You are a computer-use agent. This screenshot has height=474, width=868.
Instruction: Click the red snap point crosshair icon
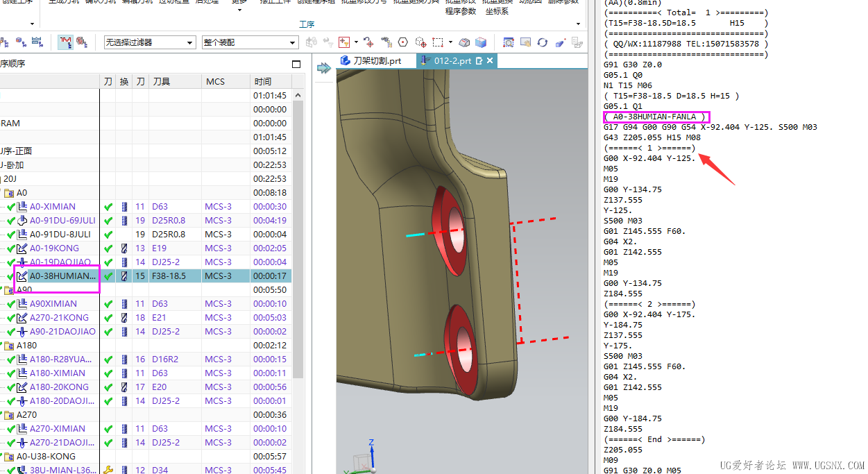(368, 42)
